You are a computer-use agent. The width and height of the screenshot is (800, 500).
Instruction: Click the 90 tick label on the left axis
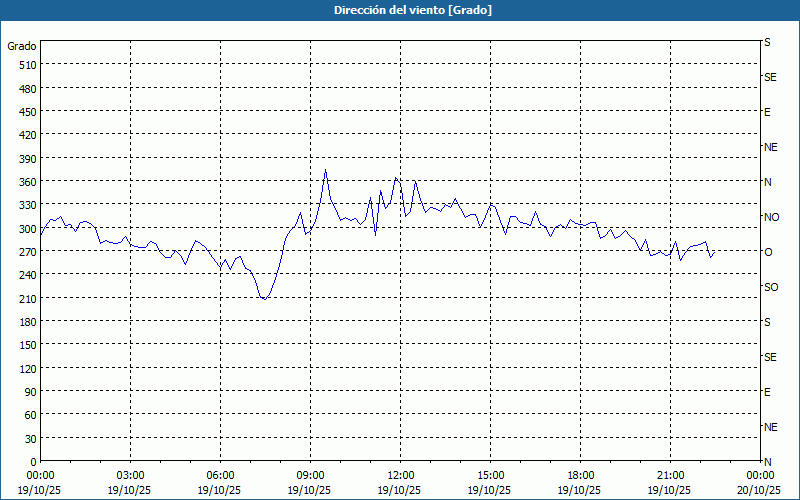[30, 392]
